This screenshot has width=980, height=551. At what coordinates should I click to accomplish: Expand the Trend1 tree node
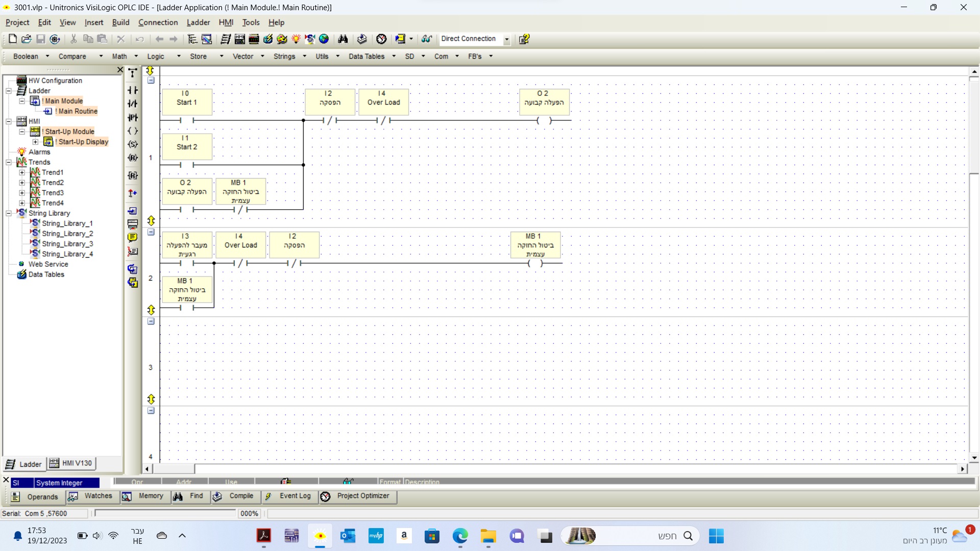click(22, 172)
